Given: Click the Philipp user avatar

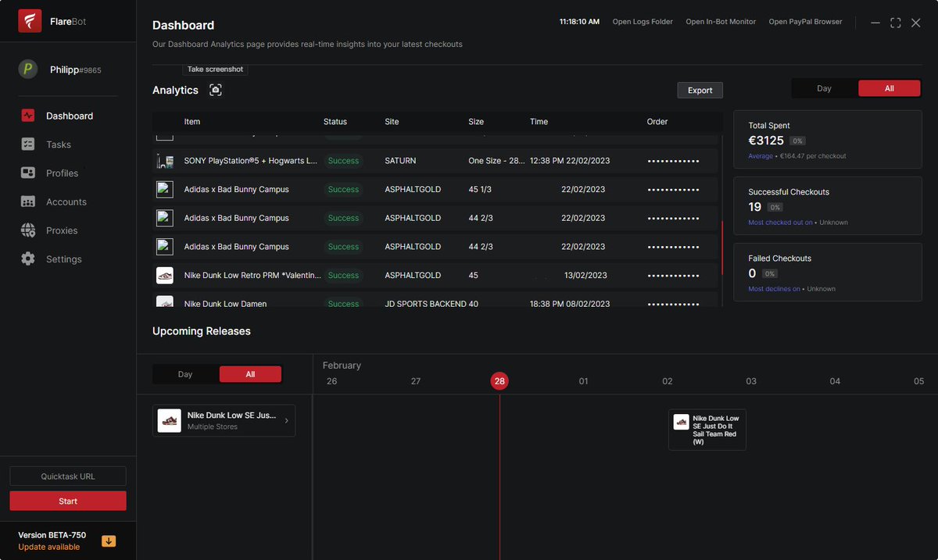Looking at the screenshot, I should [28, 70].
